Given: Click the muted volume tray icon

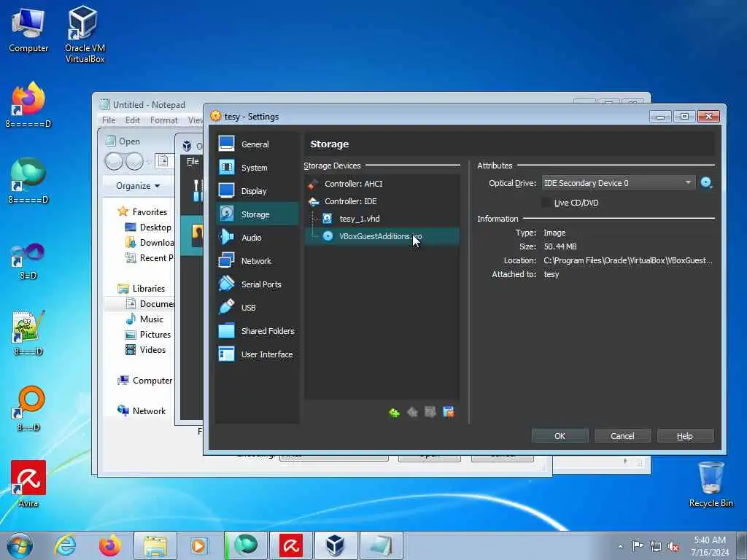Looking at the screenshot, I should click(x=673, y=547).
